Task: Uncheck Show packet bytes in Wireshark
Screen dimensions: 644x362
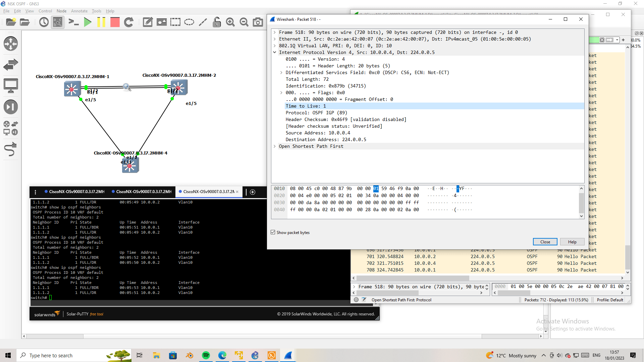Action: 273,232
